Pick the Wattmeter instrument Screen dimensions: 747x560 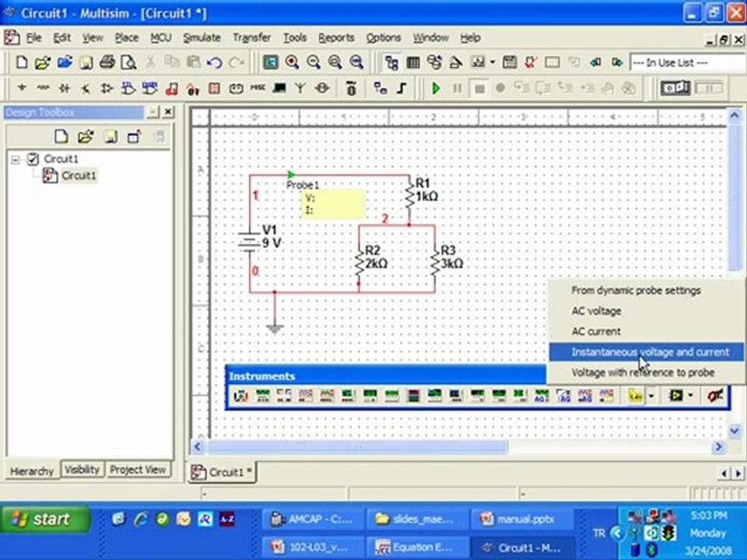pos(284,395)
